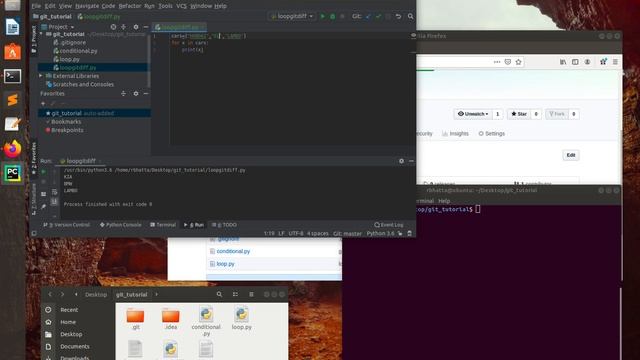
Task: Click GitHub Edit button
Action: (x=571, y=155)
